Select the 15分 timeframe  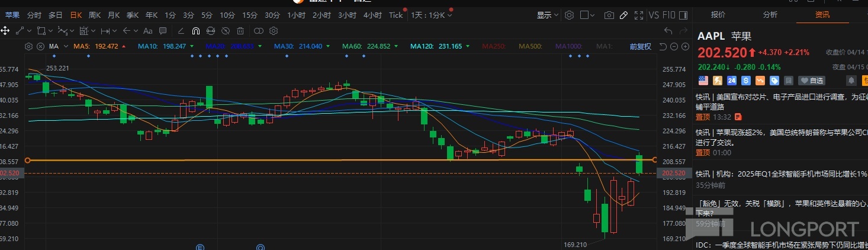coord(250,15)
